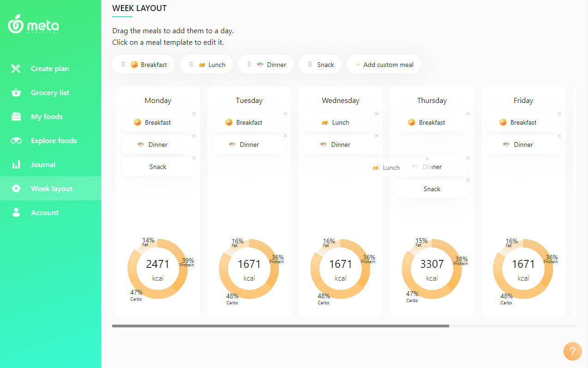Image resolution: width=588 pixels, height=368 pixels.
Task: Select the Breakfast meal template chip
Action: 144,65
